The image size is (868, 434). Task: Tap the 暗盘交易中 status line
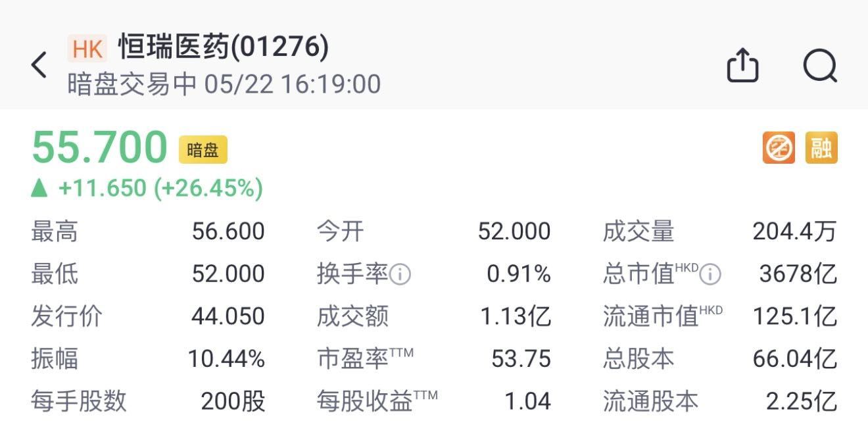coord(224,84)
